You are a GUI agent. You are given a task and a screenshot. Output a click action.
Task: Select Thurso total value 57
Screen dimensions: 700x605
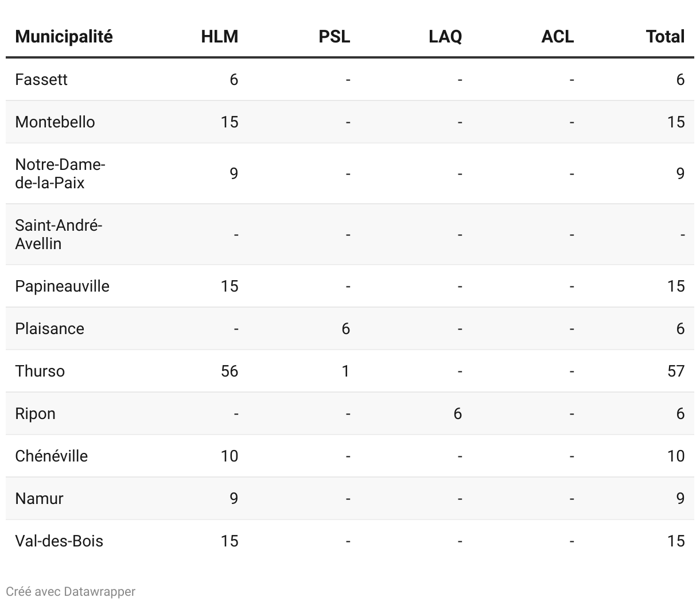pos(676,371)
